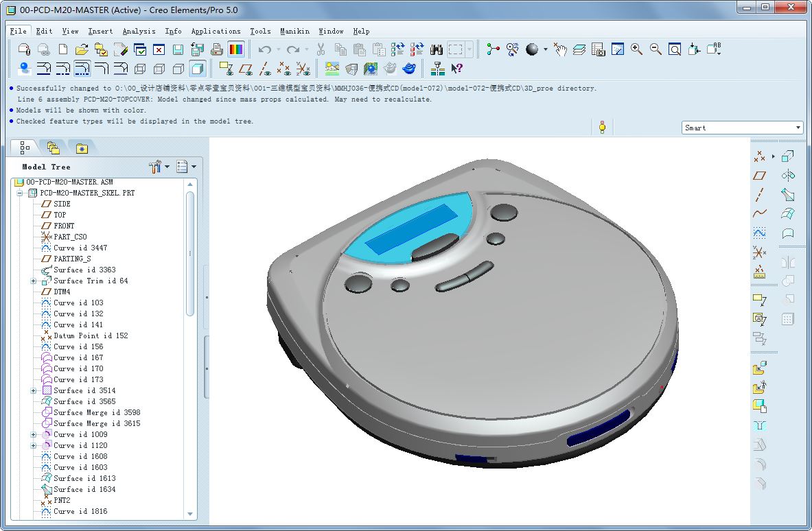Open the Insert menu
The image size is (812, 531).
tap(100, 31)
